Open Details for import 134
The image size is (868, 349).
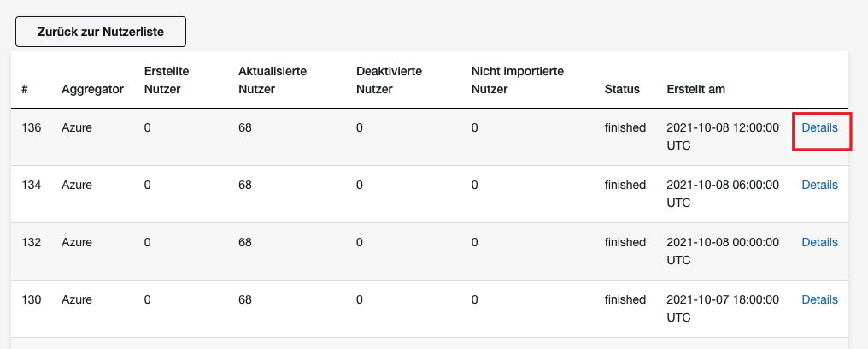click(x=819, y=185)
